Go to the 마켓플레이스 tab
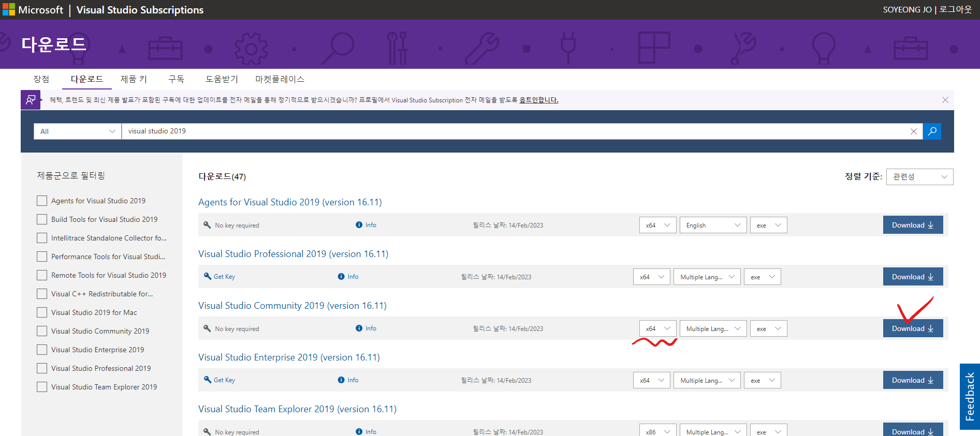The image size is (980, 436). pyautogui.click(x=280, y=79)
